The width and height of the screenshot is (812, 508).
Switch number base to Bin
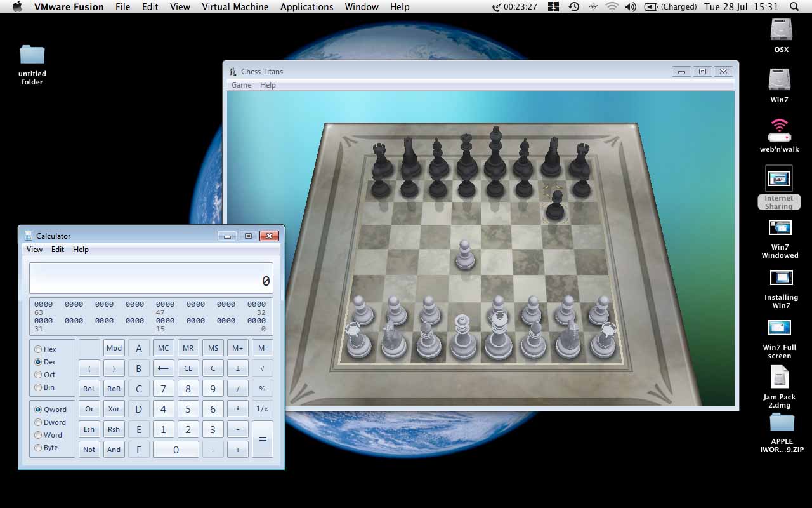[x=39, y=387]
